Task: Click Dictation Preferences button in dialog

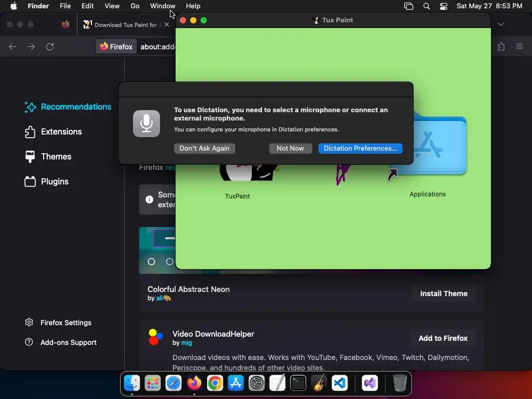Action: [360, 148]
